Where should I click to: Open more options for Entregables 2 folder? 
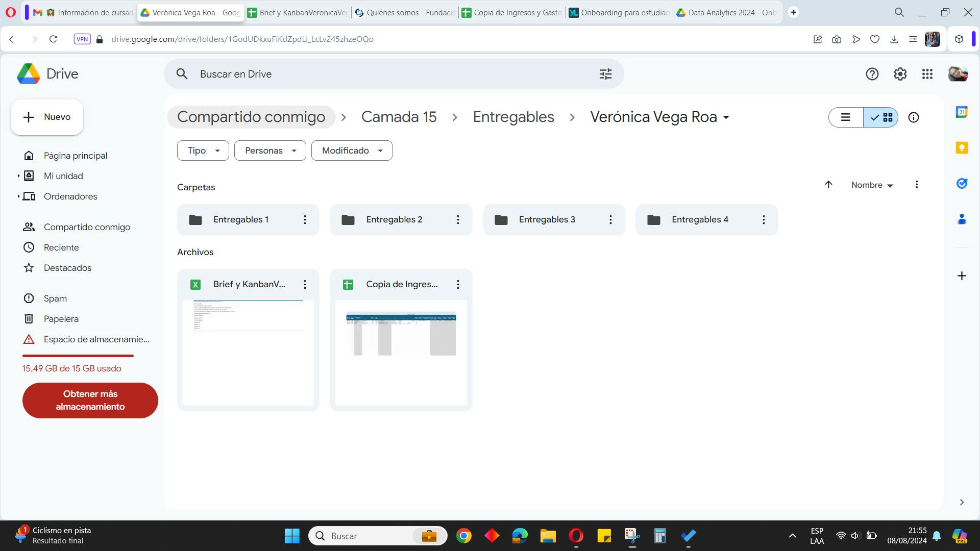click(x=458, y=219)
